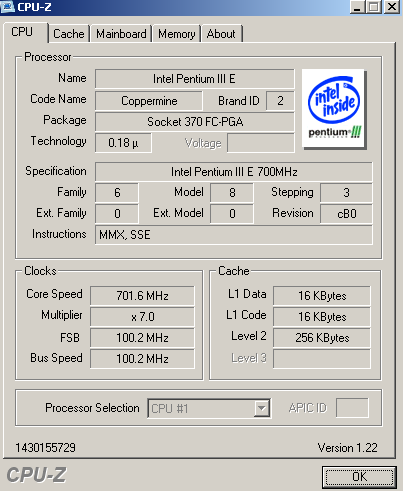The width and height of the screenshot is (403, 491).
Task: Click the Level 2 value '256 KBytes'
Action: coord(322,338)
